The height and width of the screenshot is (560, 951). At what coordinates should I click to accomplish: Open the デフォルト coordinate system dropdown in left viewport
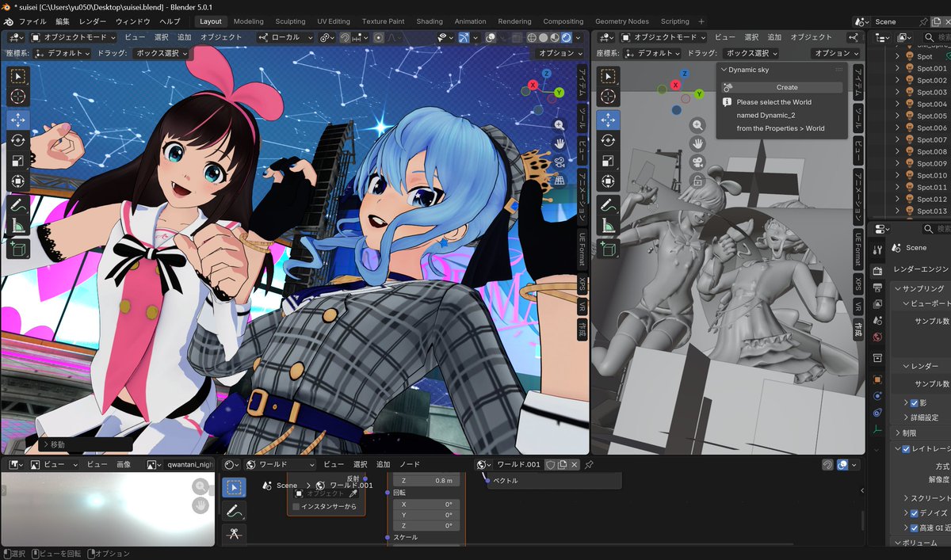(x=60, y=53)
